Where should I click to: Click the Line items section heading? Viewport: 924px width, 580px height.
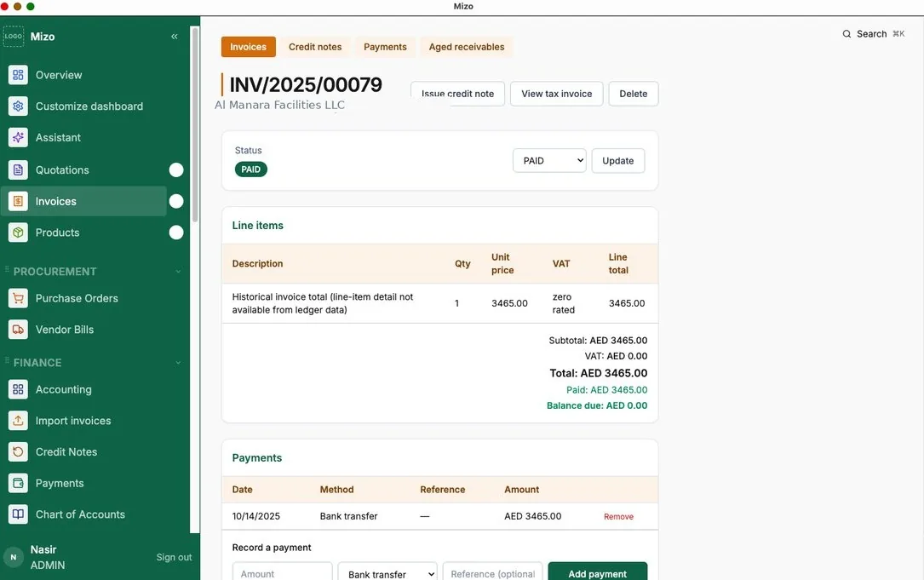click(257, 225)
